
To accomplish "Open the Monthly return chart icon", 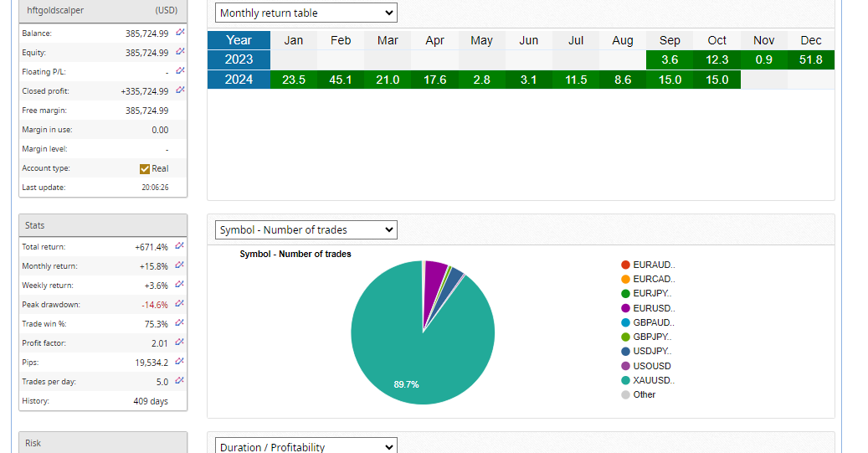I will click(x=180, y=265).
